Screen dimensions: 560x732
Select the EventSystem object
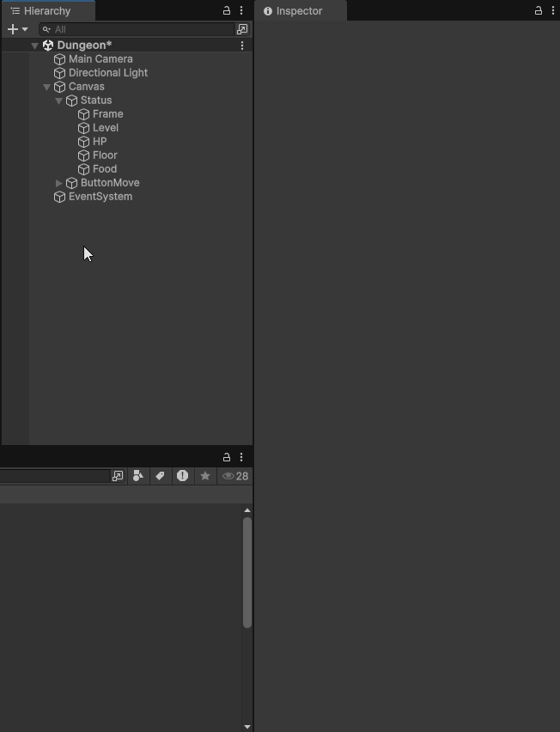100,197
